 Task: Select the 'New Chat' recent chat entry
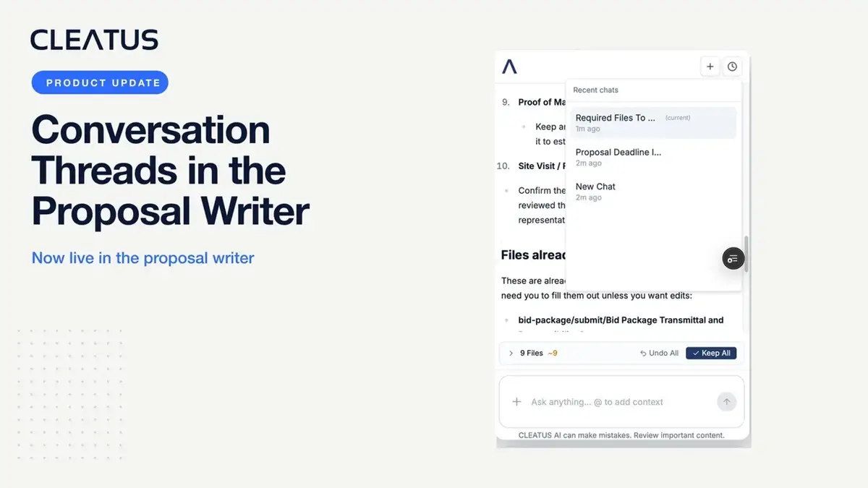click(653, 192)
